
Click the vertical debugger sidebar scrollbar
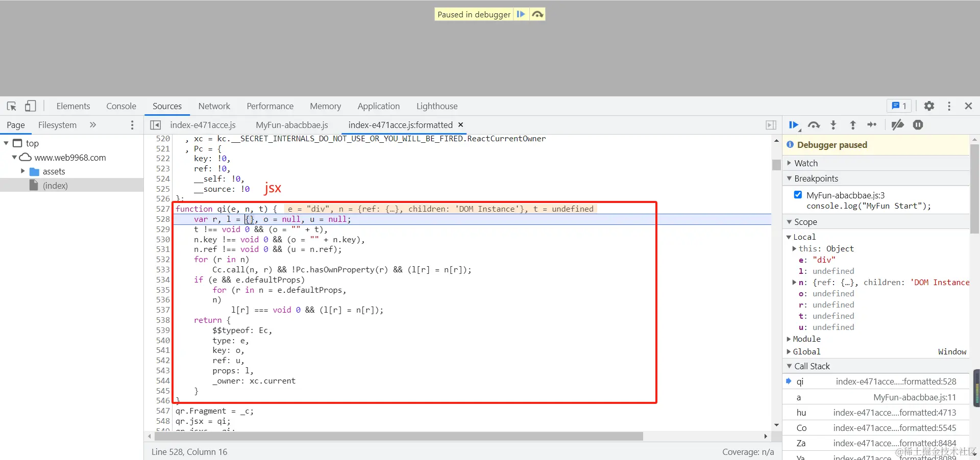click(974, 189)
